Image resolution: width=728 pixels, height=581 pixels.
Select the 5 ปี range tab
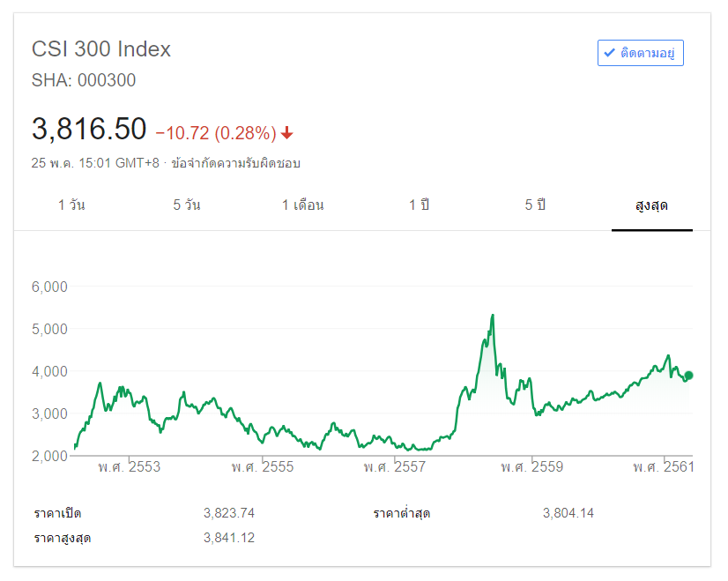tap(535, 205)
